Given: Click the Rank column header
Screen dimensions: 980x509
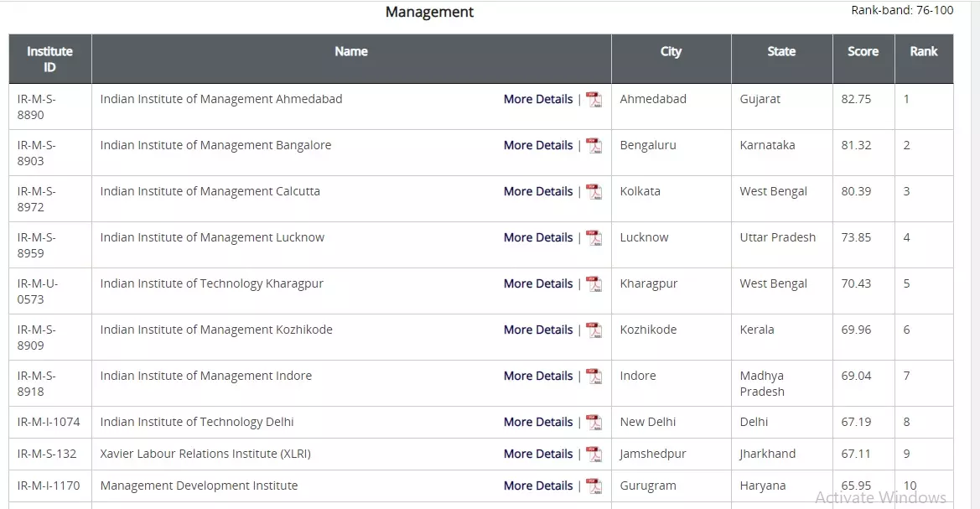Looking at the screenshot, I should (x=923, y=51).
